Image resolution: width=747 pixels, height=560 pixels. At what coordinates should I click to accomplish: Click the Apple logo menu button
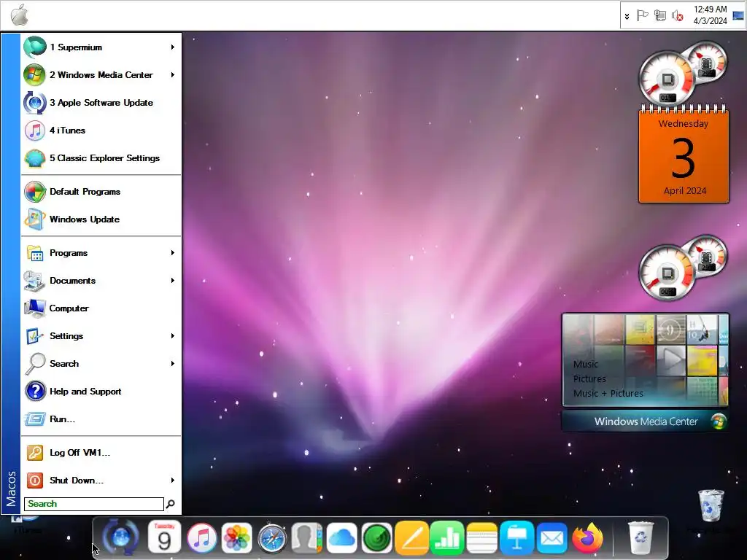[x=20, y=15]
